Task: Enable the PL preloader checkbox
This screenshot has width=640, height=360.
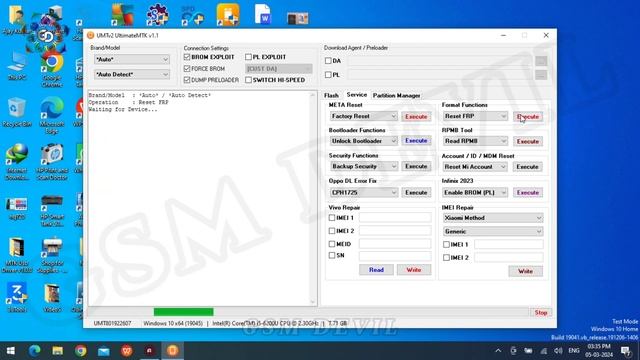Action: 328,75
